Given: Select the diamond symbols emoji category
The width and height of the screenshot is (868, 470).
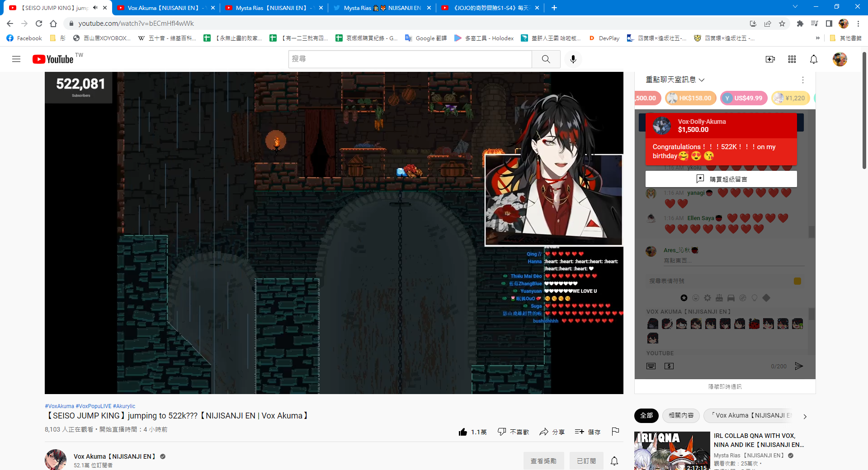Looking at the screenshot, I should [x=766, y=298].
